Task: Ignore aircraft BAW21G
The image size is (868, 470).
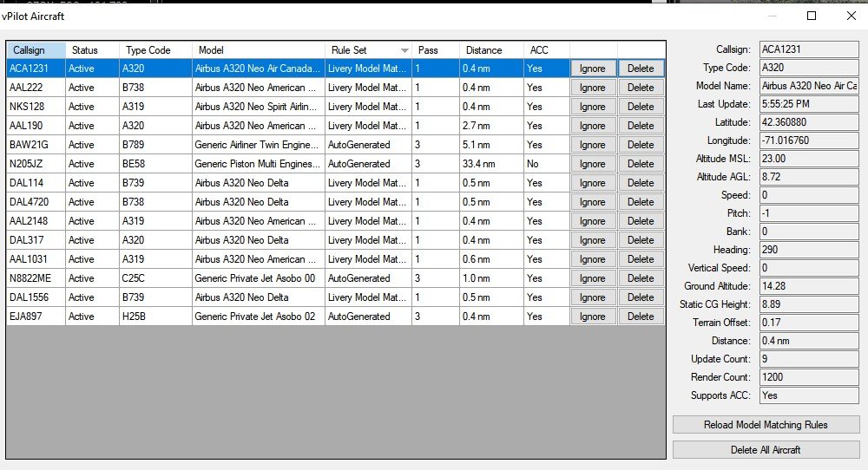Action: 593,145
